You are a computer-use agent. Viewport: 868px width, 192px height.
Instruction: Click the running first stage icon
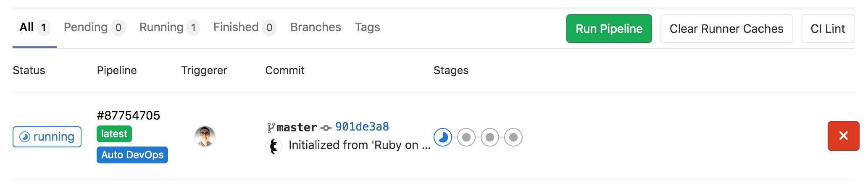coord(443,137)
